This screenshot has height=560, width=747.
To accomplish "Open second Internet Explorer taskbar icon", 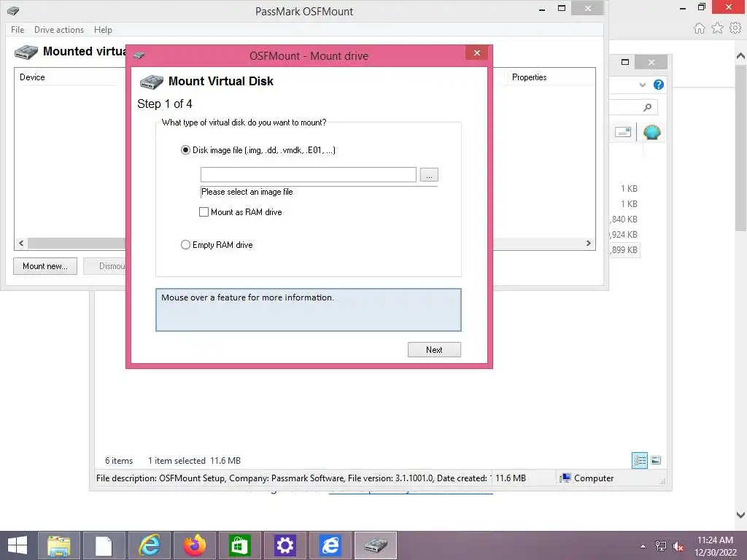I will tap(330, 545).
